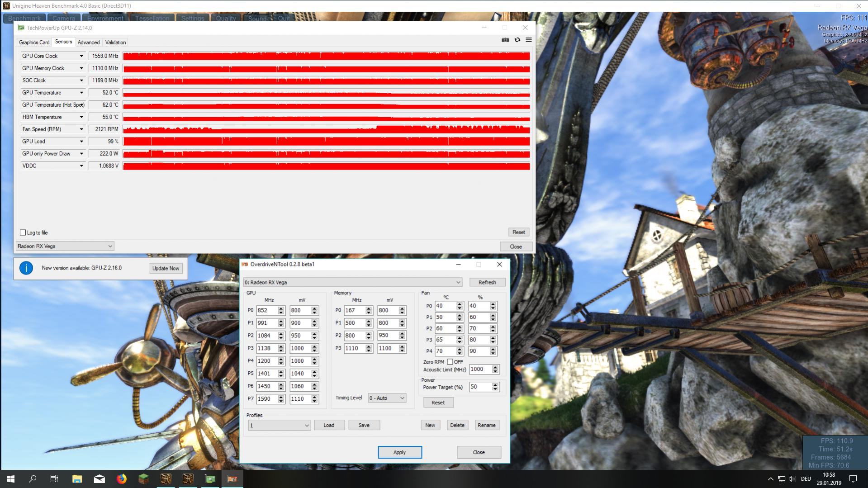This screenshot has width=868, height=488.
Task: Expand the GPU Memory Clock sensor dropdown
Action: [81, 68]
